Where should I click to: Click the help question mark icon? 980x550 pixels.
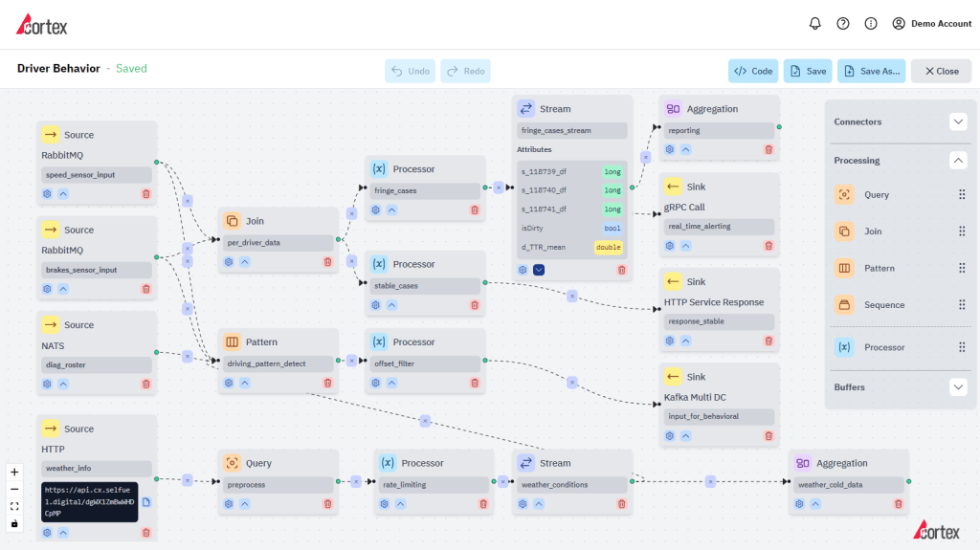pyautogui.click(x=843, y=24)
